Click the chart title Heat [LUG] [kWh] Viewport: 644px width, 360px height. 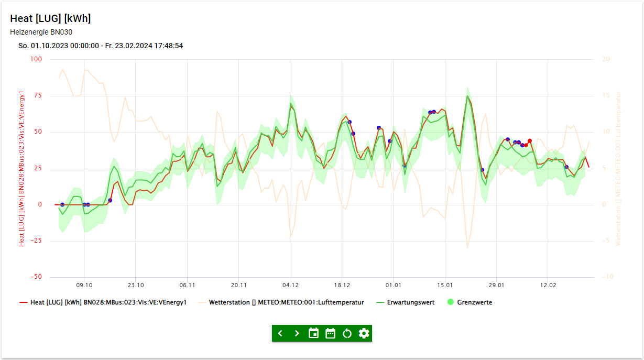tap(50, 18)
